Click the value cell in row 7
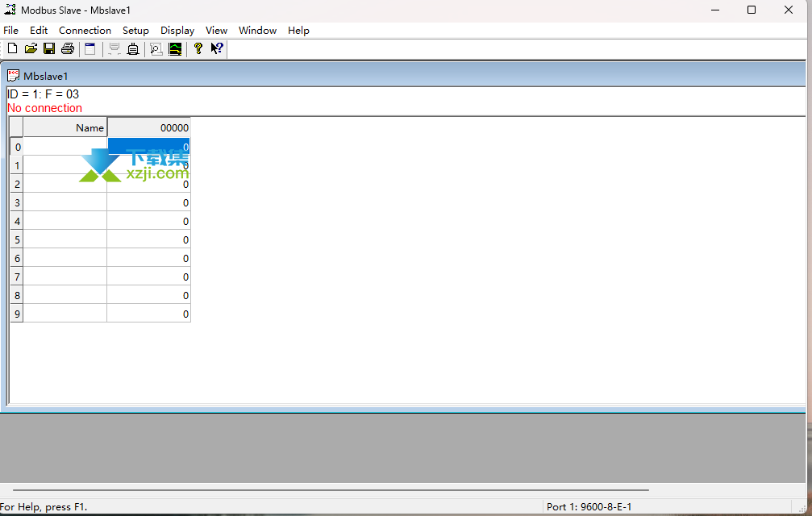 tap(149, 277)
